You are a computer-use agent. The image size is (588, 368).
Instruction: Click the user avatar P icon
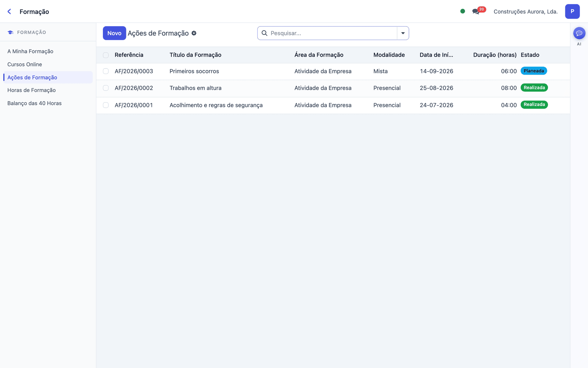572,11
